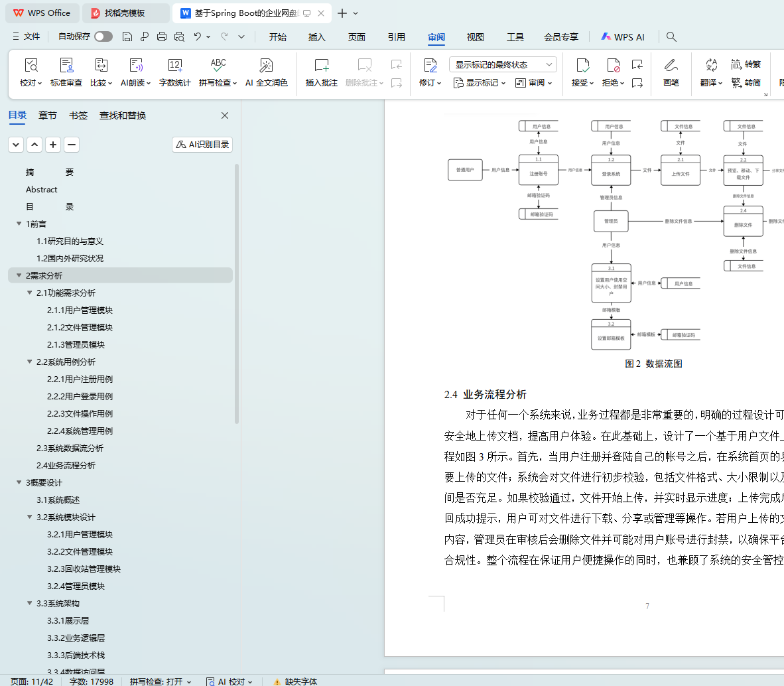Click the 字数统计 word count icon
This screenshot has height=686, width=784.
click(x=174, y=66)
